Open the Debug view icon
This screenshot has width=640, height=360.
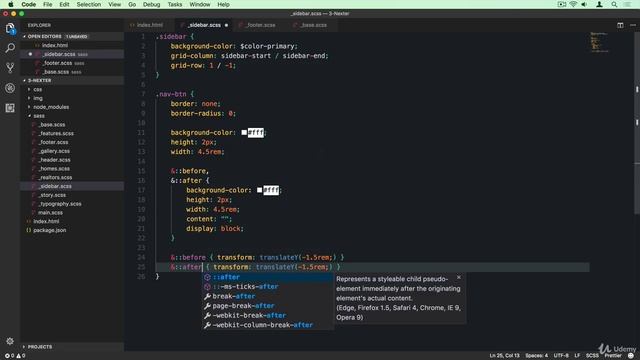click(10, 88)
